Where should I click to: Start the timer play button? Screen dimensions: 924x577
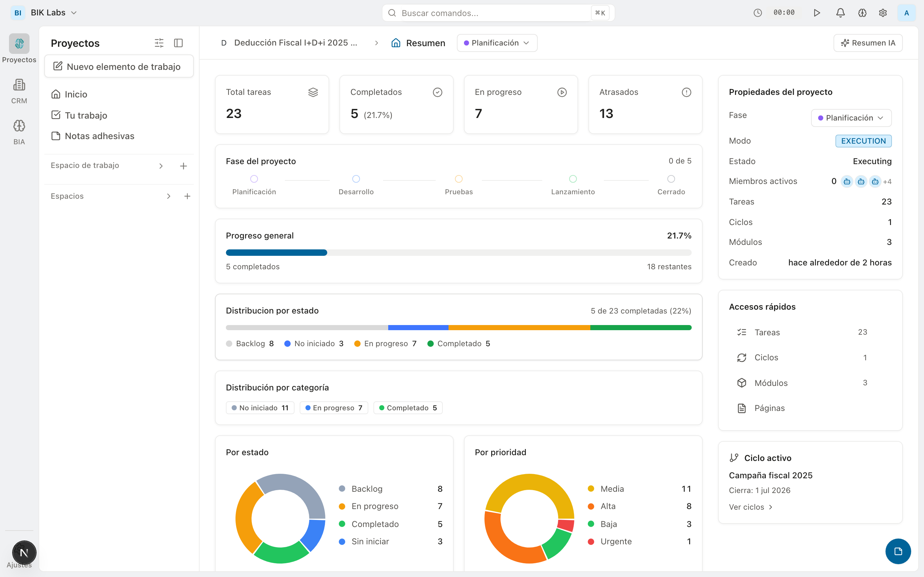point(817,13)
